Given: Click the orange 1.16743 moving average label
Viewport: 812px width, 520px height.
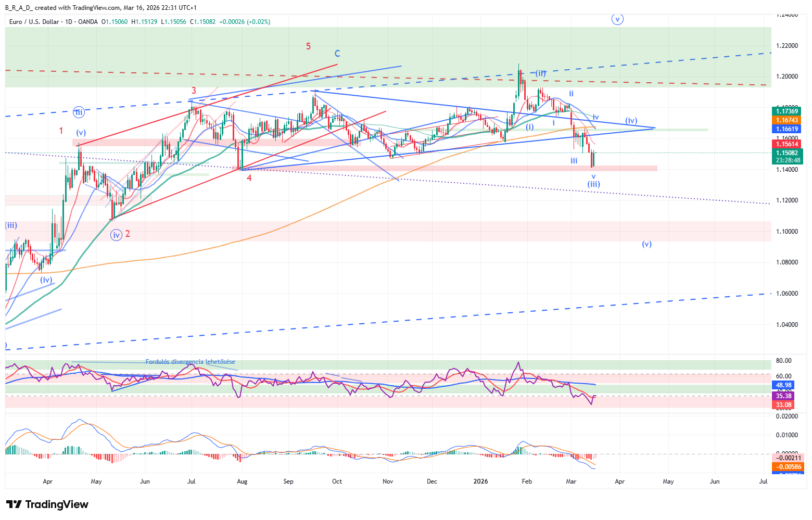Looking at the screenshot, I should pos(786,120).
